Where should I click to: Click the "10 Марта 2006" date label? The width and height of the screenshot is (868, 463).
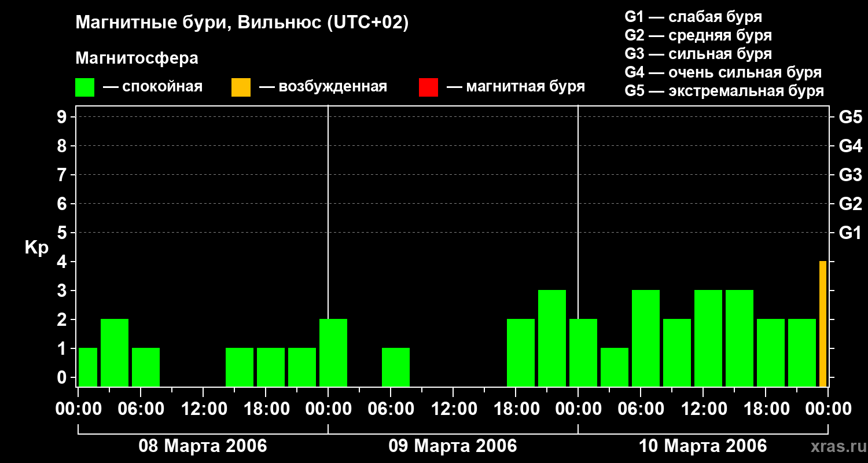click(703, 446)
